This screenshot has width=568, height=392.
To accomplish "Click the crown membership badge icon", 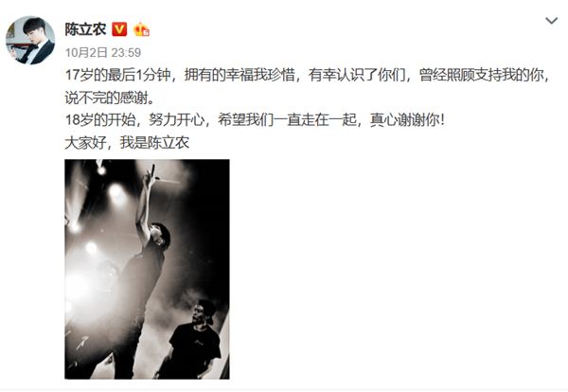I will 142,29.
